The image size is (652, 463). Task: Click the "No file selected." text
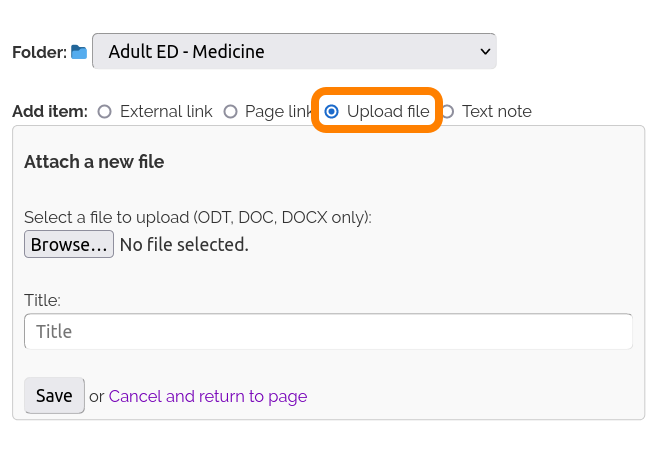tap(184, 244)
